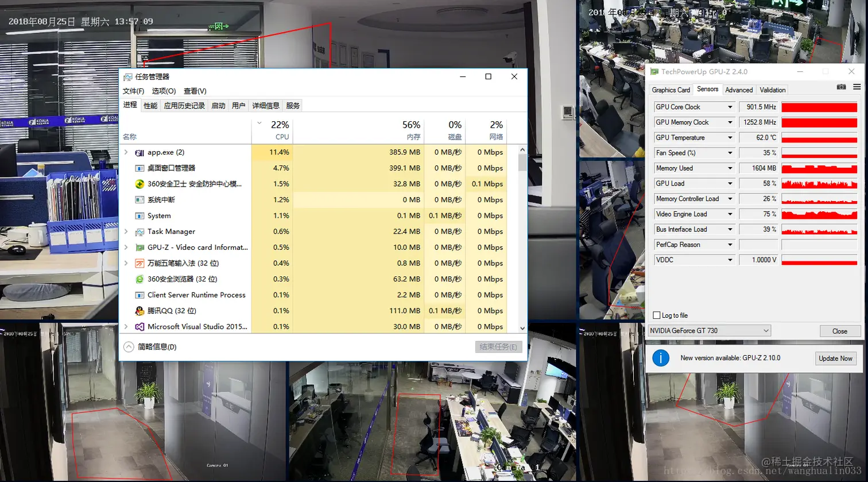Click the 360安全卫士 process icon
The image size is (868, 482).
pos(139,184)
